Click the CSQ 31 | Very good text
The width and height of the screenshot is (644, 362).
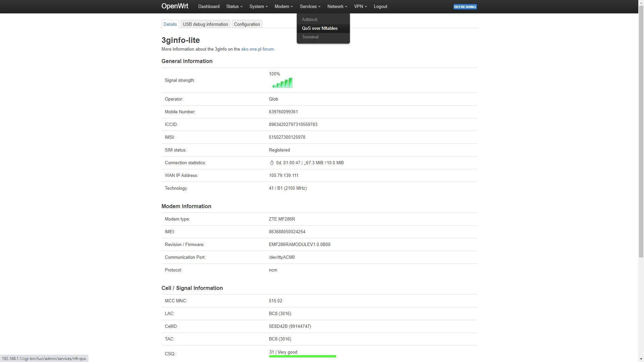tap(283, 352)
